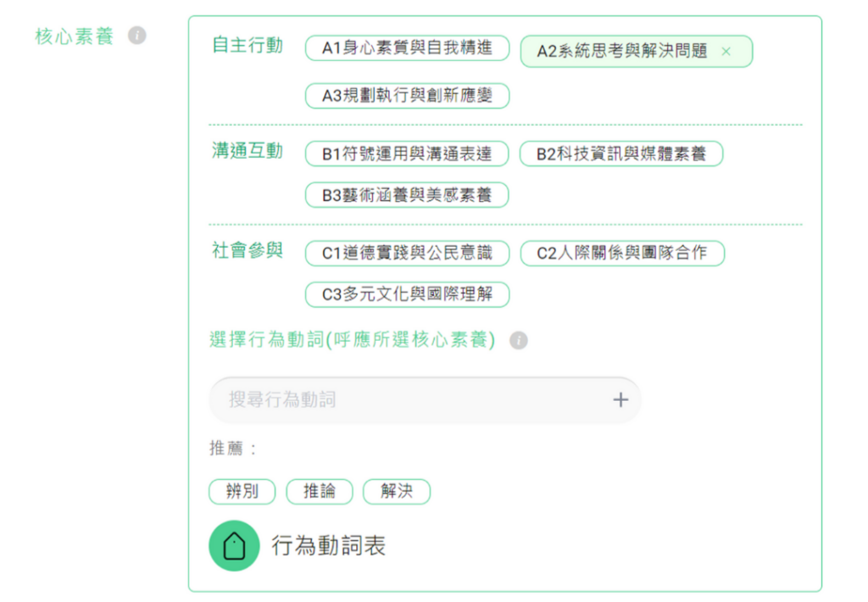
Task: Enable the C1道德實踐與公民意識 chip
Action: tap(407, 254)
